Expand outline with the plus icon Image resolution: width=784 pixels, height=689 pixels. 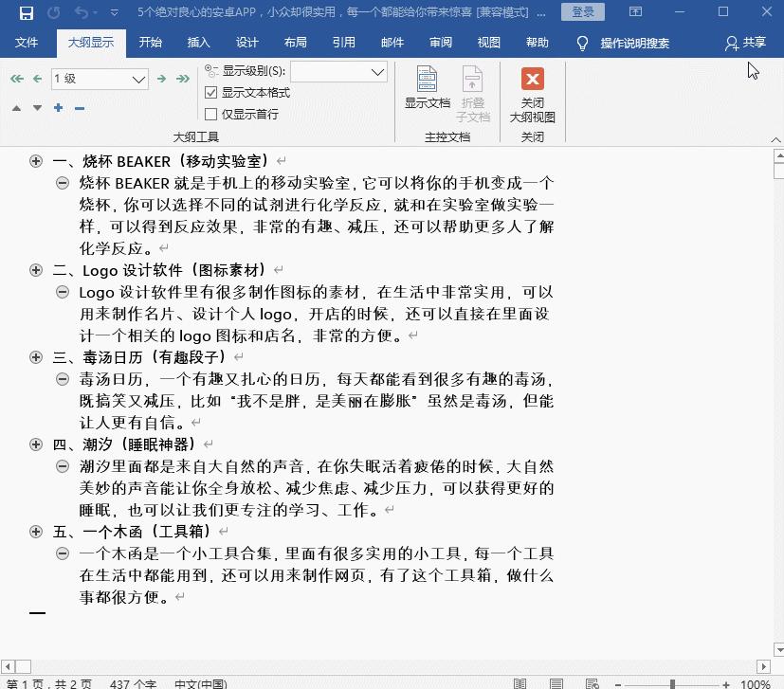click(57, 108)
